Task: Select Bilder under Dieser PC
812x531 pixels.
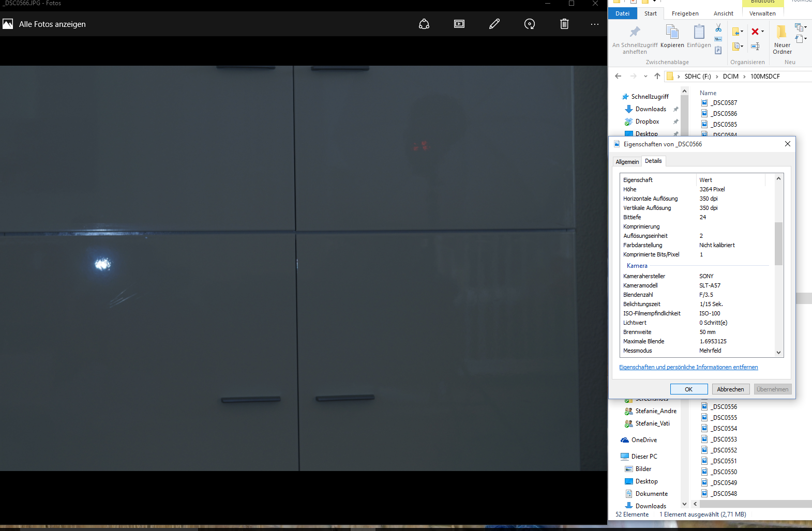Action: tap(643, 469)
